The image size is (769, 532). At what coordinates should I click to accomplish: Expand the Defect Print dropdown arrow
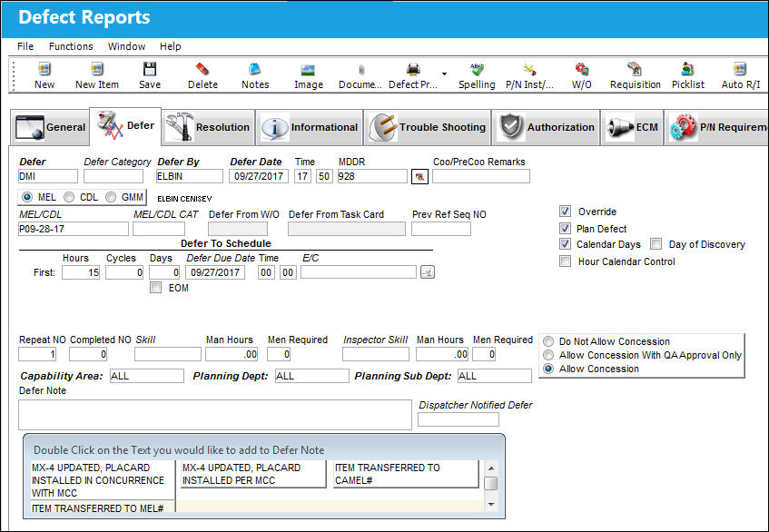coord(444,74)
